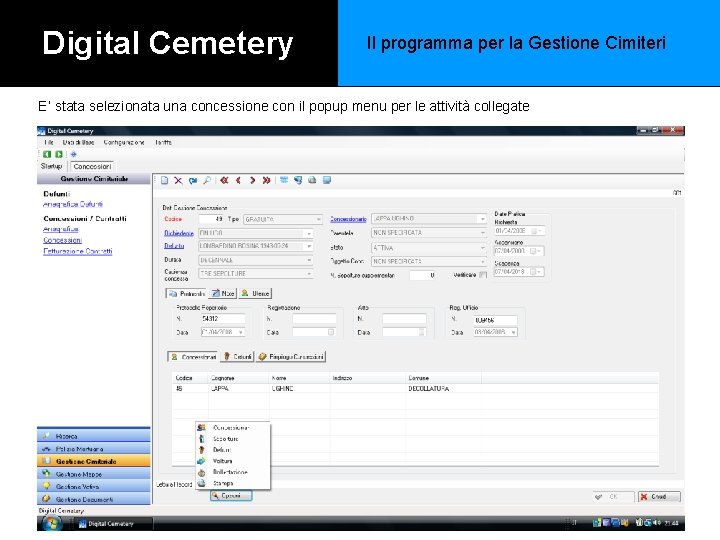Select the Note tab button
The height and width of the screenshot is (540, 720).
click(x=223, y=293)
